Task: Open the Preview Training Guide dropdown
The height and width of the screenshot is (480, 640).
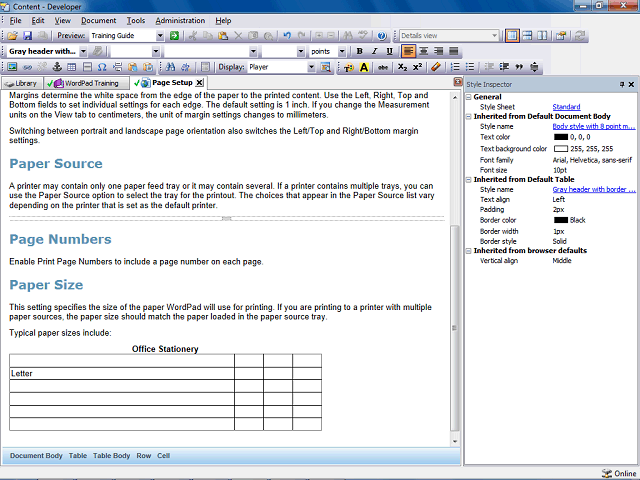Action: pyautogui.click(x=160, y=36)
